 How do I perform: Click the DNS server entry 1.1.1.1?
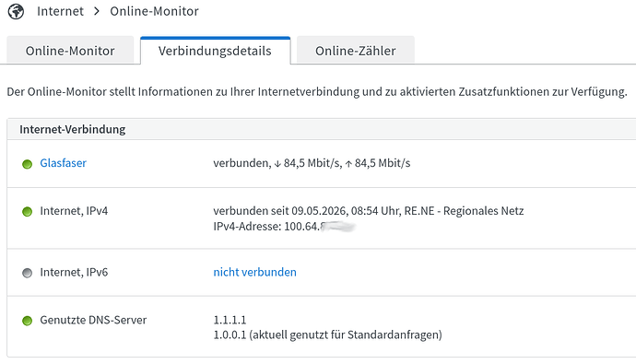click(x=230, y=320)
